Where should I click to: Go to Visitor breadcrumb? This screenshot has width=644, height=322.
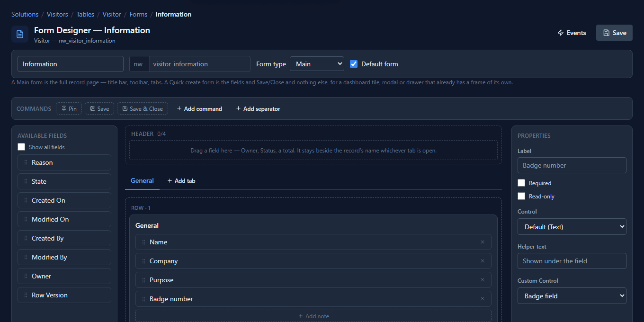tap(112, 14)
